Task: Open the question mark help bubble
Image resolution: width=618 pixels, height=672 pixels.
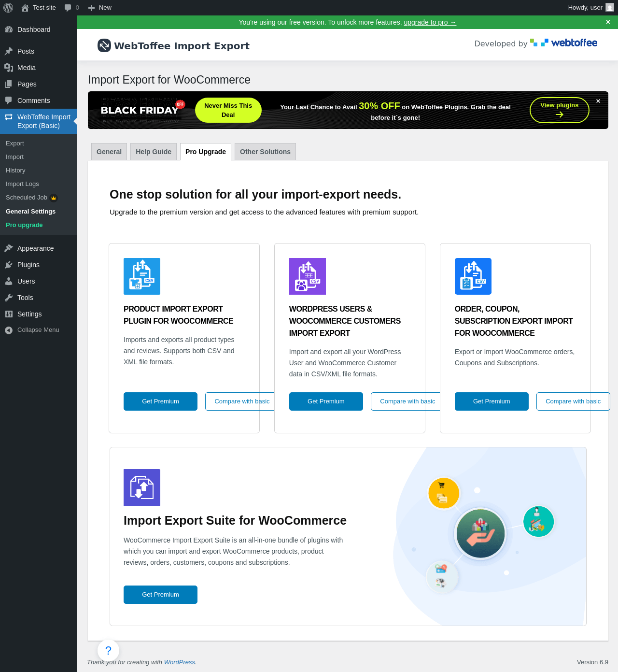Action: point(108,650)
